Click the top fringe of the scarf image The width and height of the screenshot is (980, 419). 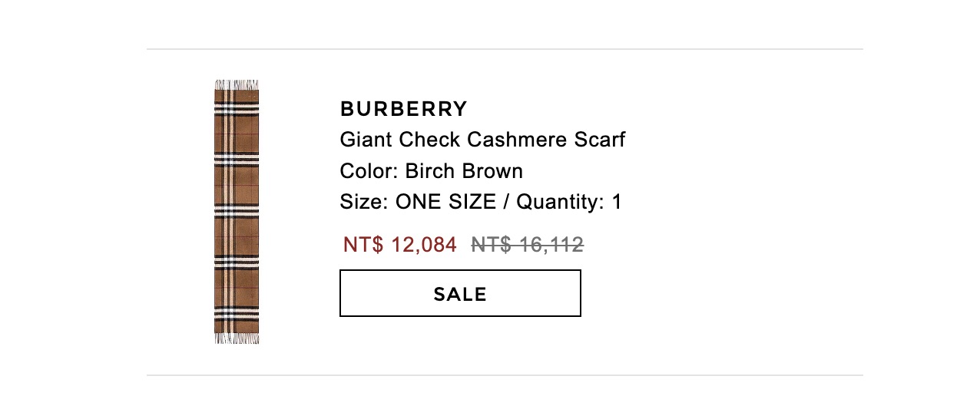(x=237, y=84)
